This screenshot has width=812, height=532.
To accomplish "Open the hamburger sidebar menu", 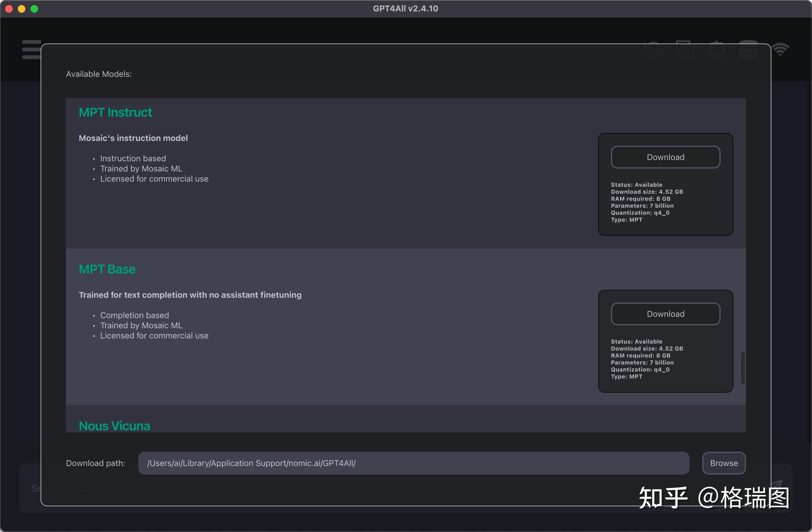I will pos(31,50).
